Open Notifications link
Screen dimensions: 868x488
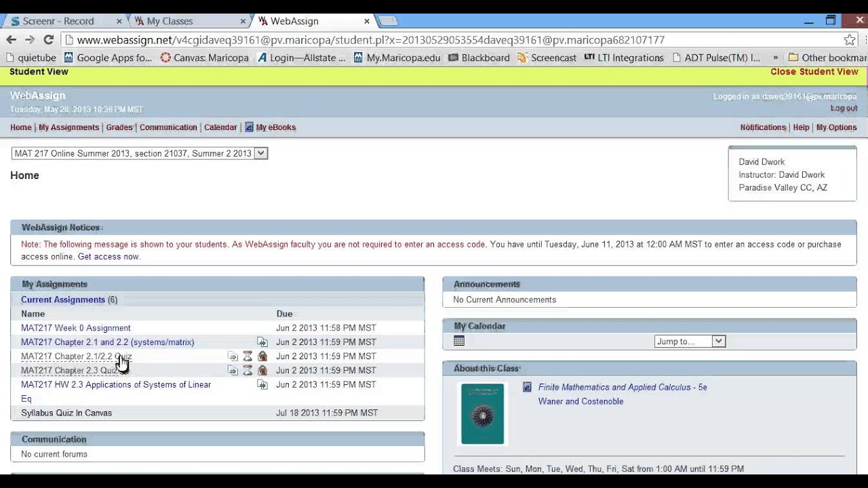click(x=763, y=127)
